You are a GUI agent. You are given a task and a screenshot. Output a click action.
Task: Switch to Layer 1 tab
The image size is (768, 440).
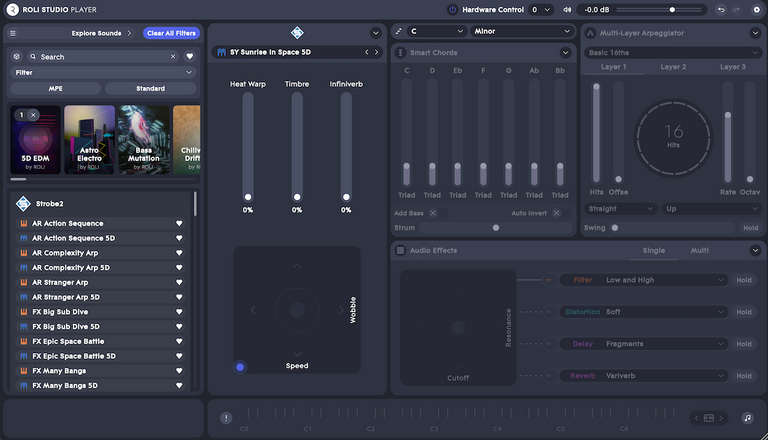(613, 67)
